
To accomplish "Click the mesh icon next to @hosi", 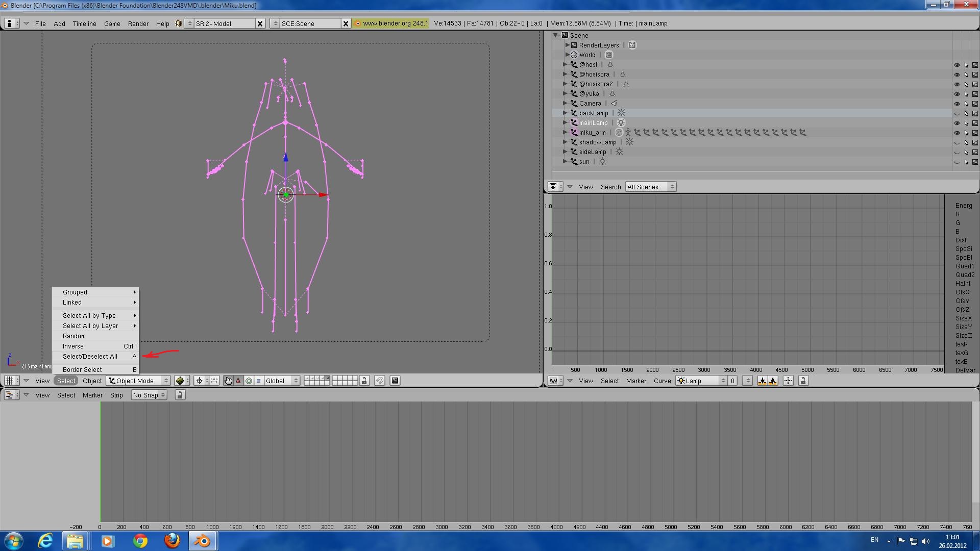I will point(610,65).
